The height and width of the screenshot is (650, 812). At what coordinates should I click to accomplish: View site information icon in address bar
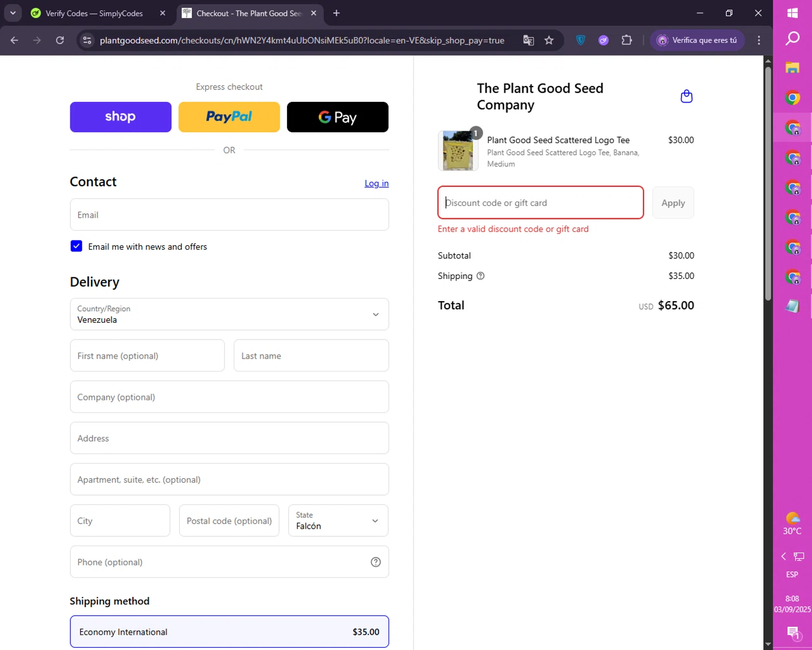(x=87, y=40)
